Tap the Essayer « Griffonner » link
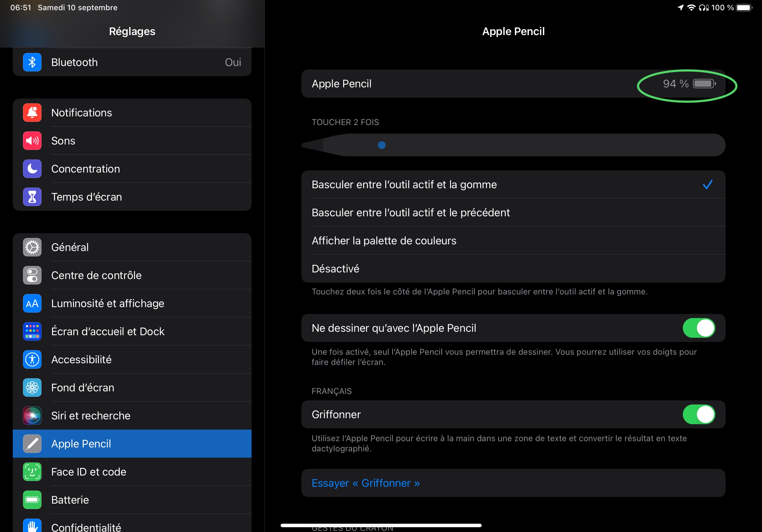The image size is (762, 532). pyautogui.click(x=366, y=483)
